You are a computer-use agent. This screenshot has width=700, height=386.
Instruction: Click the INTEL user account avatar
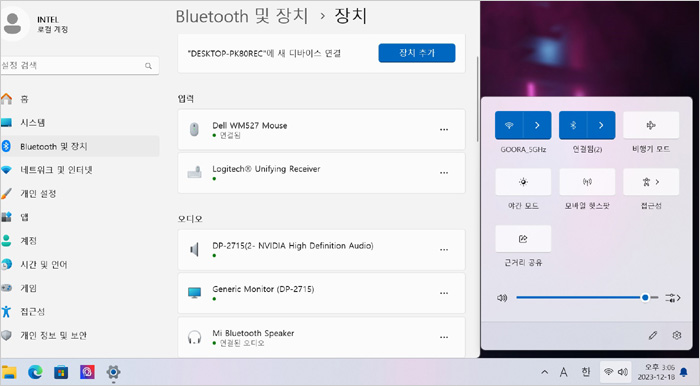[12, 24]
